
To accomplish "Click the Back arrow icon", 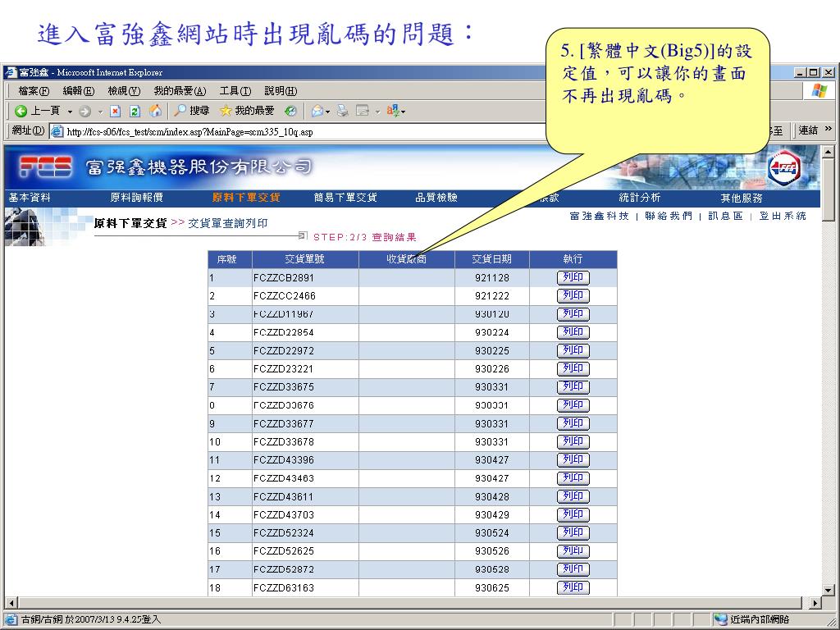I will [x=21, y=111].
